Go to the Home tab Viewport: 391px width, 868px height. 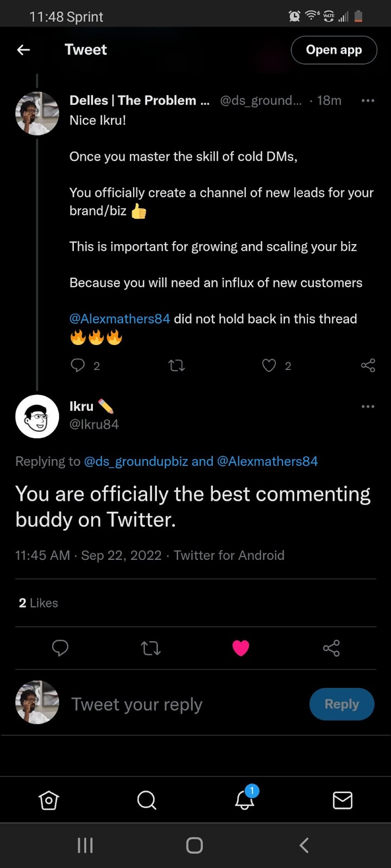tap(49, 800)
